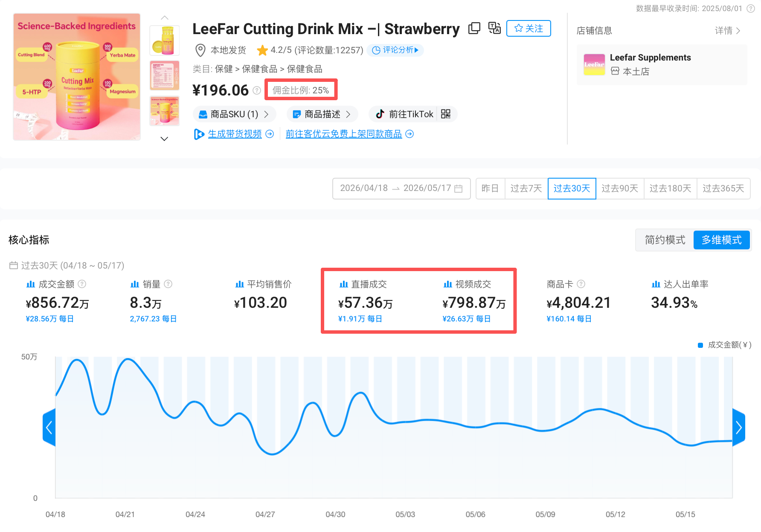Follow the product with 关注 button
761x532 pixels.
(x=529, y=29)
